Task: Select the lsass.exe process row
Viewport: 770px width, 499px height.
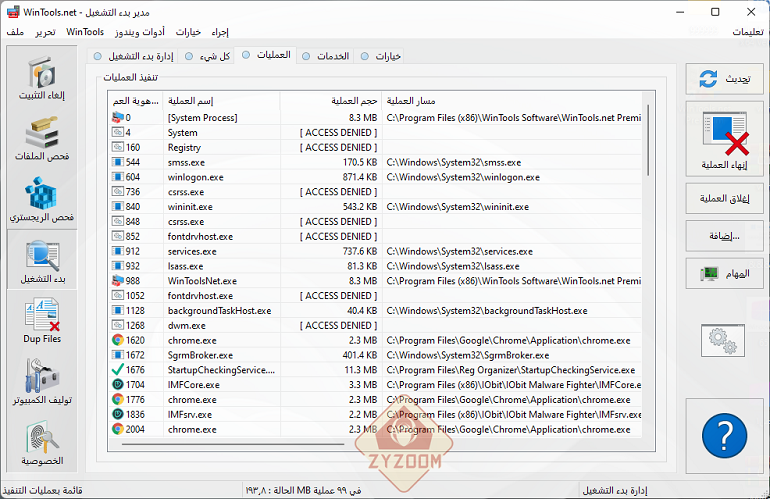Action: click(376, 266)
